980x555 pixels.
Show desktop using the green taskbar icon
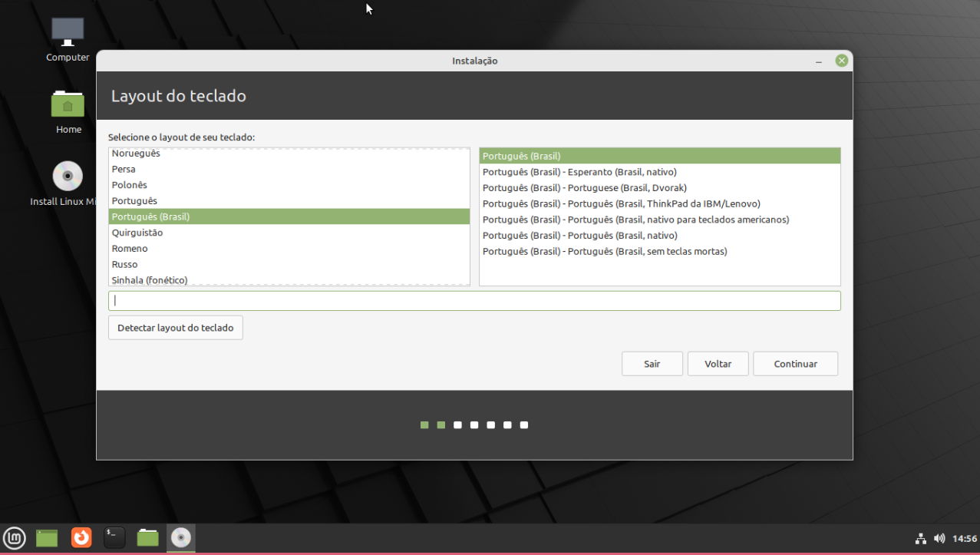point(47,537)
